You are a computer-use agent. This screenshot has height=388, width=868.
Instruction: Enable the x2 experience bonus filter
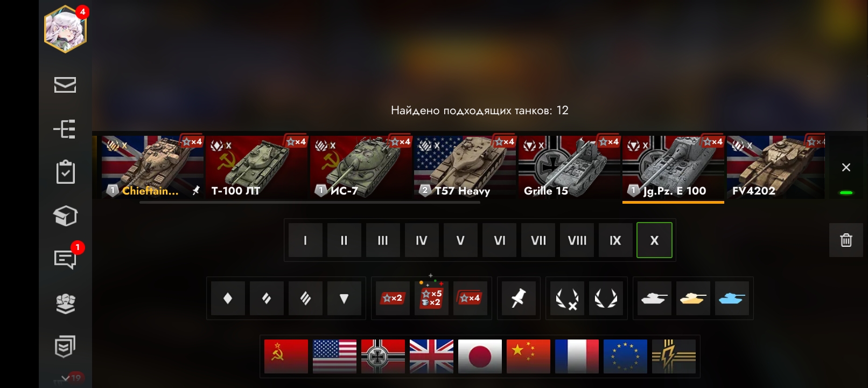pos(393,298)
